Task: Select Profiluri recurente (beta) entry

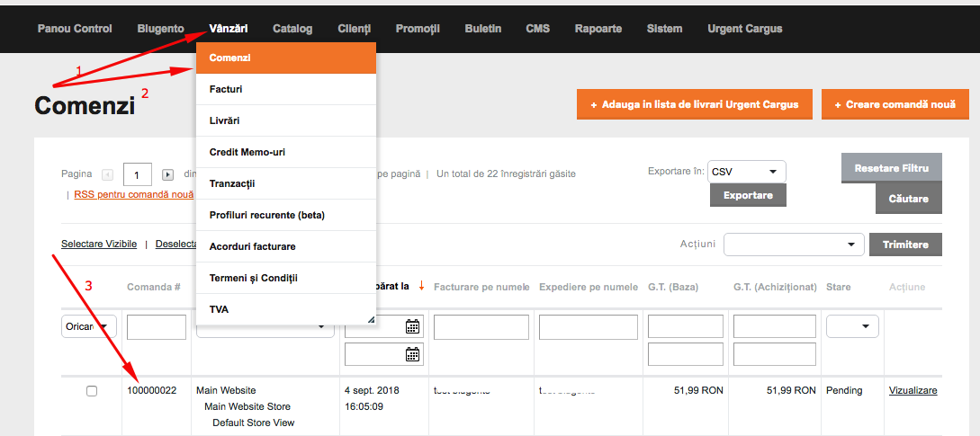Action: pyautogui.click(x=286, y=215)
